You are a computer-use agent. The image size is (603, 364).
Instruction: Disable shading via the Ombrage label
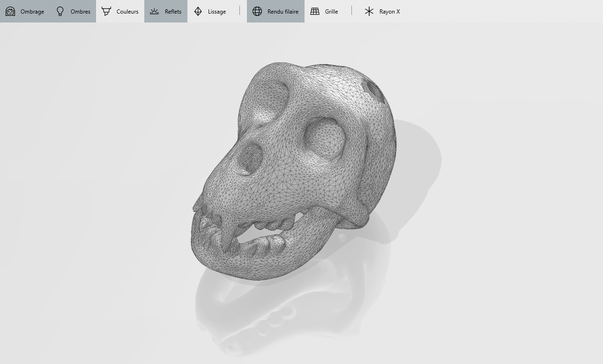(x=32, y=12)
